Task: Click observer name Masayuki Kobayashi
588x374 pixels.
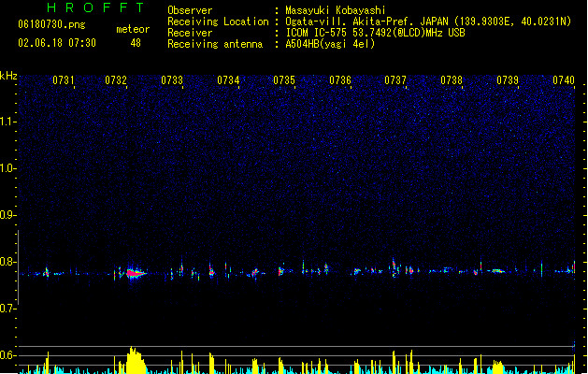Action: [336, 10]
